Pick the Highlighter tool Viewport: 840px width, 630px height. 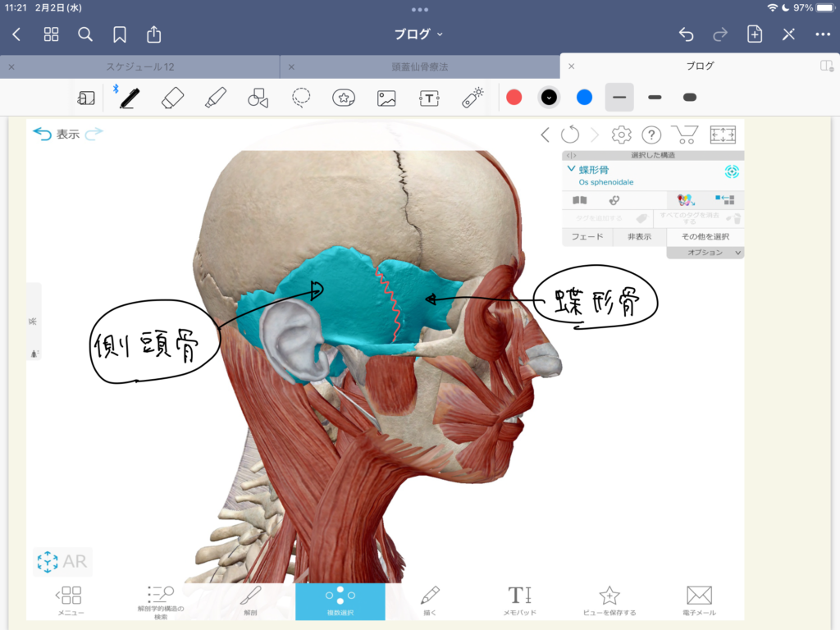point(214,97)
